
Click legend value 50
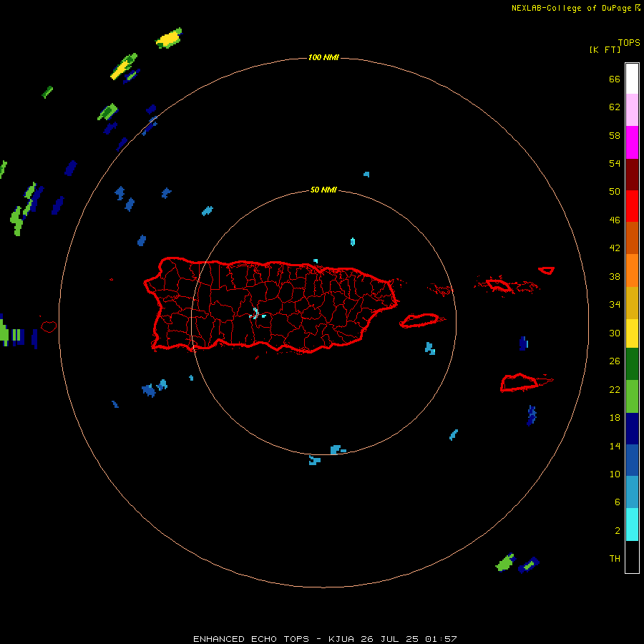pyautogui.click(x=615, y=192)
